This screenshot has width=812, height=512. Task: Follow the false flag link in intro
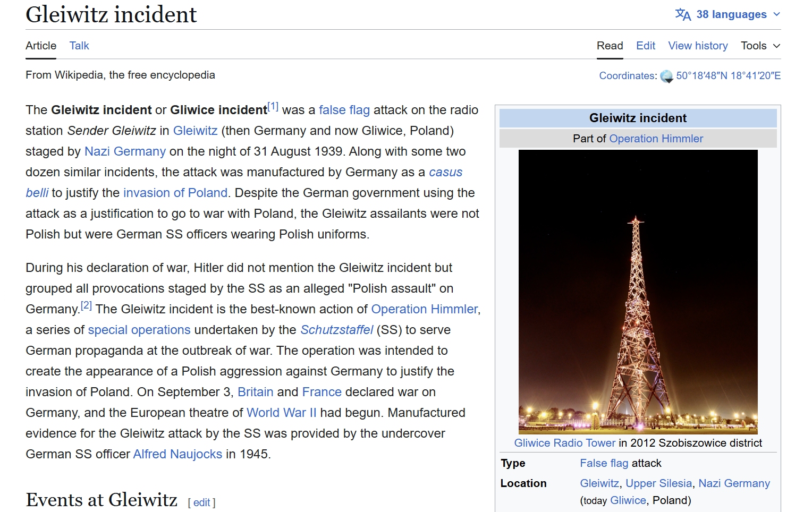click(x=344, y=110)
